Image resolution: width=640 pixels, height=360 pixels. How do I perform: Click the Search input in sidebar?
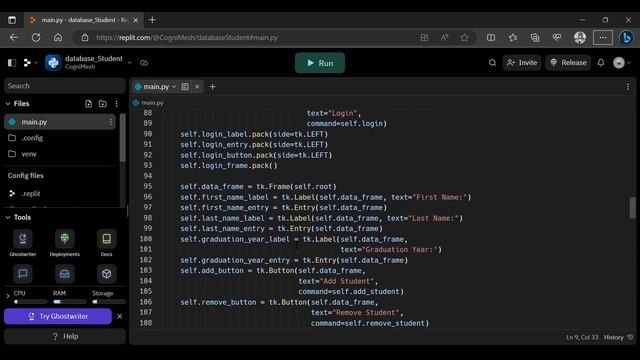click(x=65, y=86)
